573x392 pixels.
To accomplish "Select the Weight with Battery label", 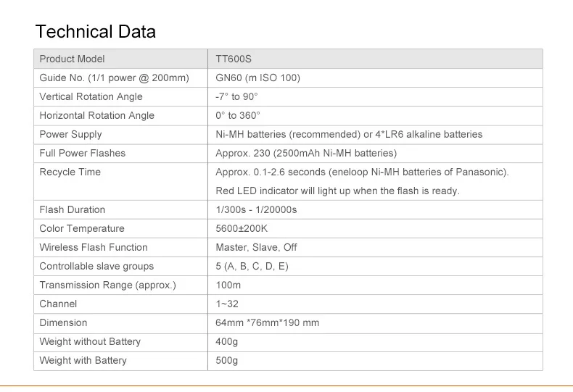I will pos(83,360).
